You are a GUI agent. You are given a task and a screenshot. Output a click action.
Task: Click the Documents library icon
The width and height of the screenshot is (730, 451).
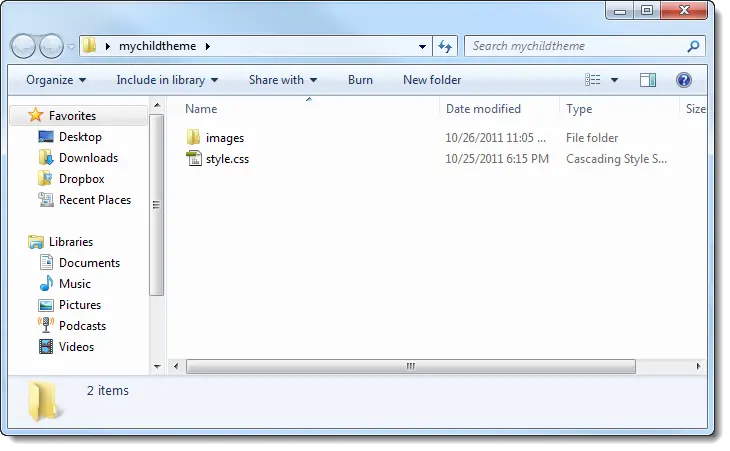[46, 263]
